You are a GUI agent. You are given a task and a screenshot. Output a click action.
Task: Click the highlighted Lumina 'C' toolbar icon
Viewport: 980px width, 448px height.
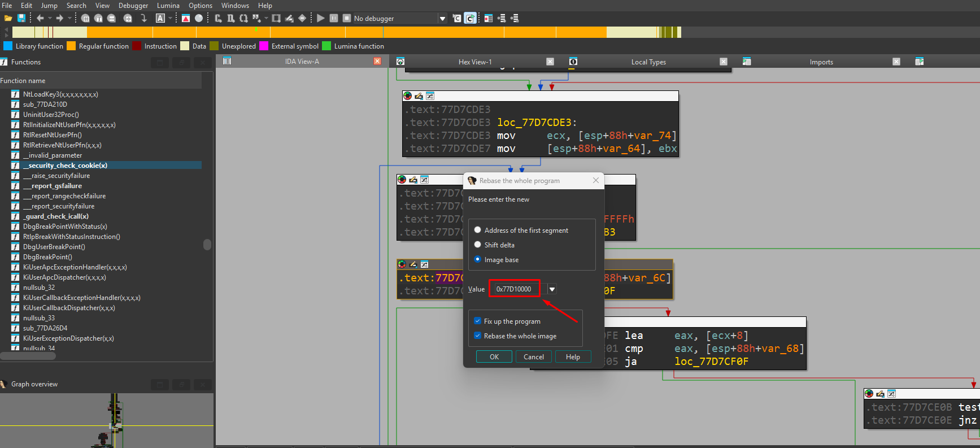click(x=470, y=18)
